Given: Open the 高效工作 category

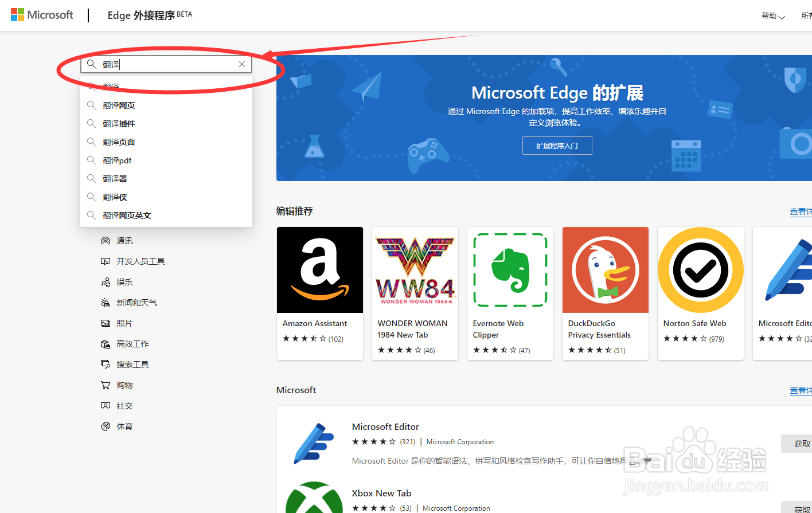Looking at the screenshot, I should coord(132,344).
